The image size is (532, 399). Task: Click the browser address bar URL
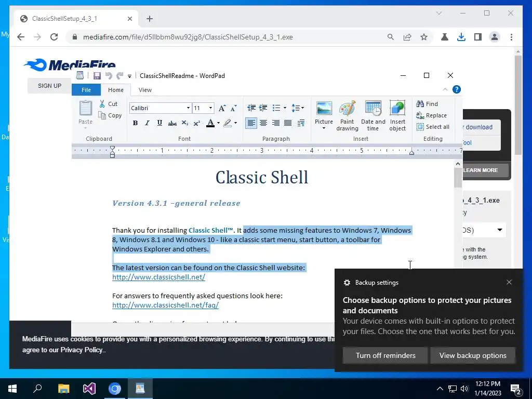coord(188,37)
